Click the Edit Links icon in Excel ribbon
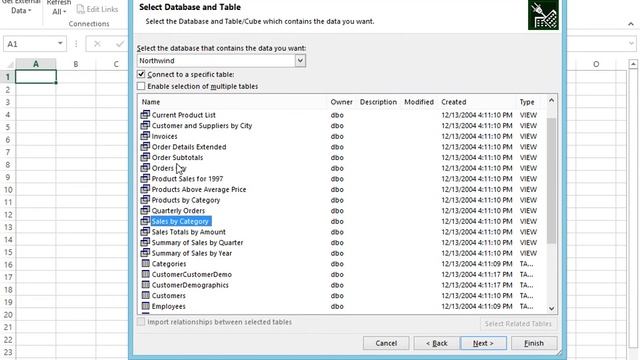Screen dimensions: 640x360 coord(80,9)
